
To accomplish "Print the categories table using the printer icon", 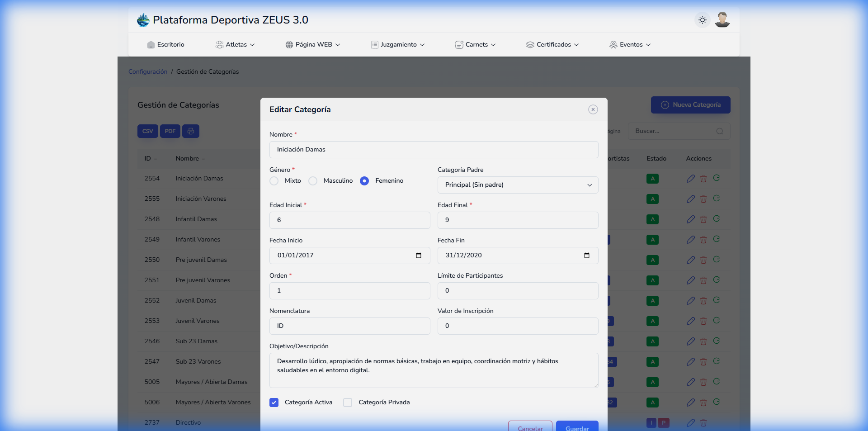I will (x=190, y=131).
